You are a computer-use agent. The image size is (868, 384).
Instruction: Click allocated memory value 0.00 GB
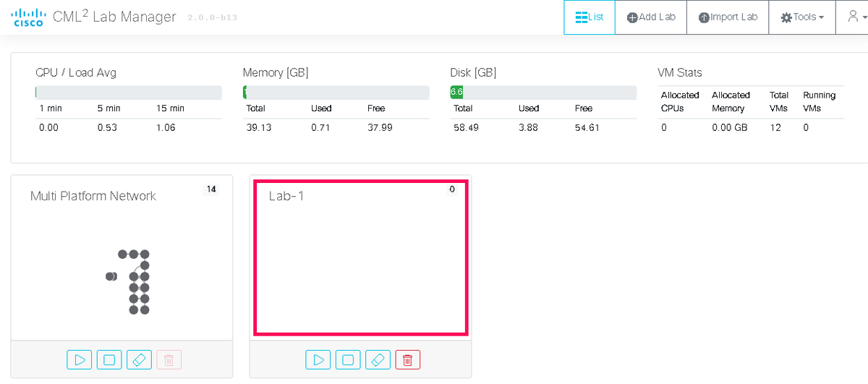pos(729,127)
